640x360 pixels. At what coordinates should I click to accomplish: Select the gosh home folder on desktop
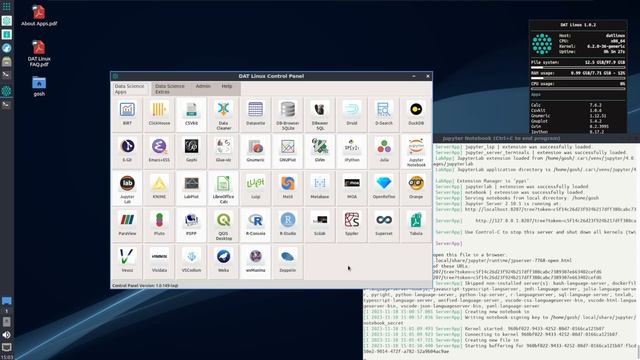pyautogui.click(x=39, y=86)
